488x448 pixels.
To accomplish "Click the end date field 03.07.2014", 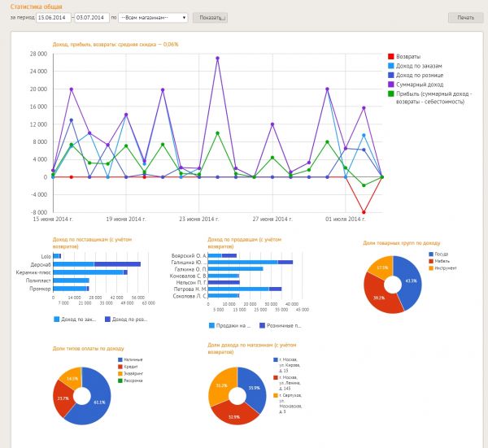I will 93,17.
